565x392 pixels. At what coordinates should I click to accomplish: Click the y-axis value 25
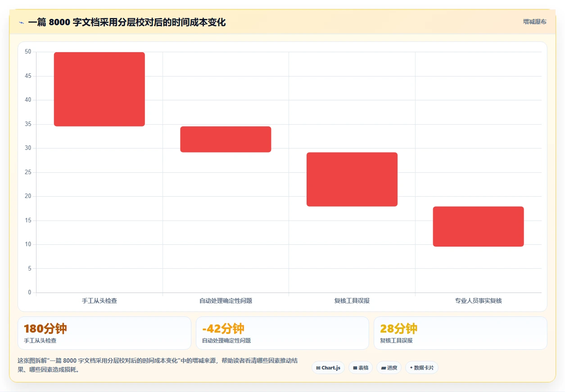pos(28,172)
